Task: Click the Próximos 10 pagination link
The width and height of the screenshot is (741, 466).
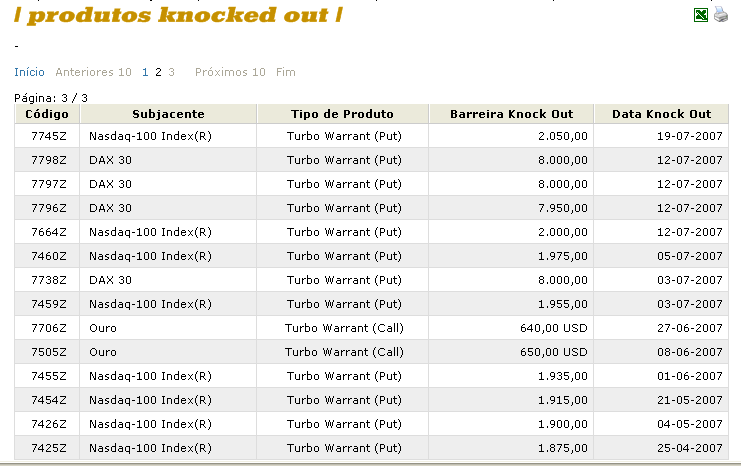Action: pos(230,72)
